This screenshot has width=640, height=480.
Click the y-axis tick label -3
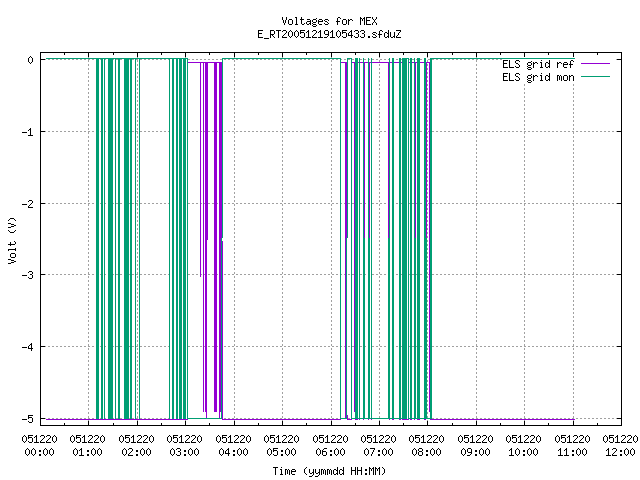coord(28,275)
